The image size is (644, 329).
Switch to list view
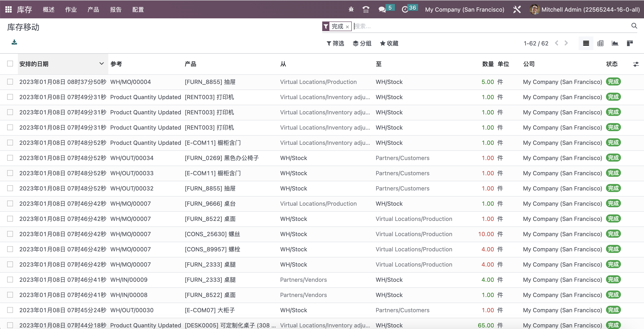tap(586, 43)
